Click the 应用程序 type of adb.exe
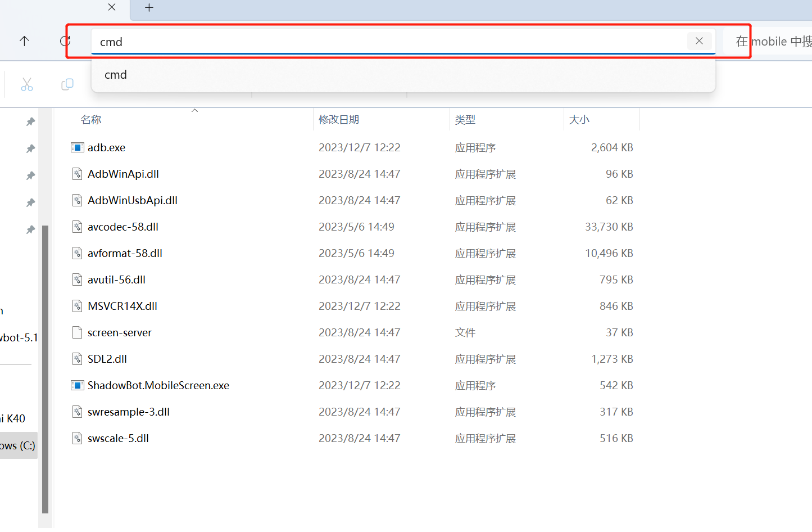Screen dimensions: 812x532 tap(475, 148)
